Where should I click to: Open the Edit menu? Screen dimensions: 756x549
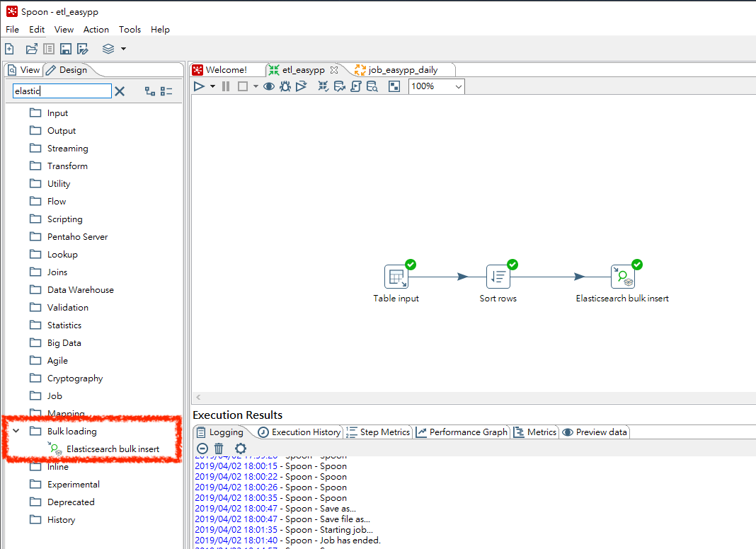click(37, 30)
